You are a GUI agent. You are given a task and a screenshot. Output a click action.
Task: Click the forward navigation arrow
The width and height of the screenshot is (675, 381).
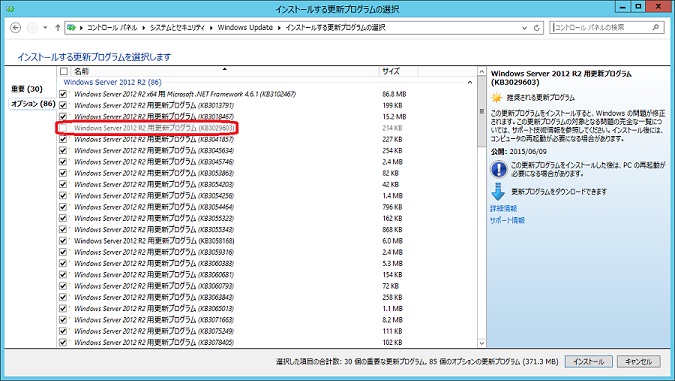point(32,28)
